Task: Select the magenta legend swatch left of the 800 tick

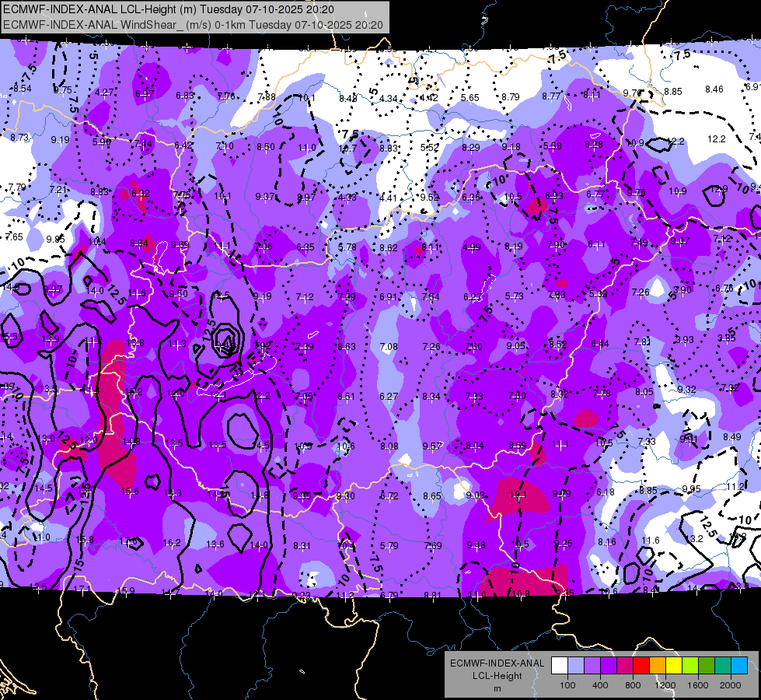Action: click(x=625, y=666)
